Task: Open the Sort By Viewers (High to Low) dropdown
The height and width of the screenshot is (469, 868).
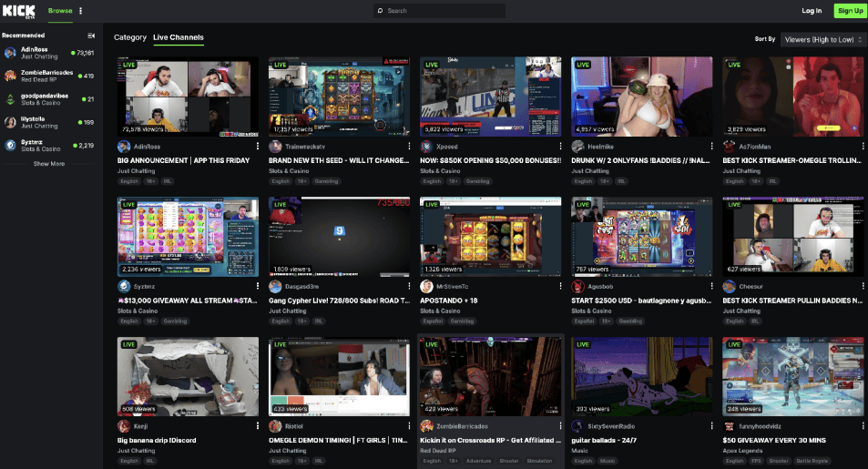Action: point(823,39)
